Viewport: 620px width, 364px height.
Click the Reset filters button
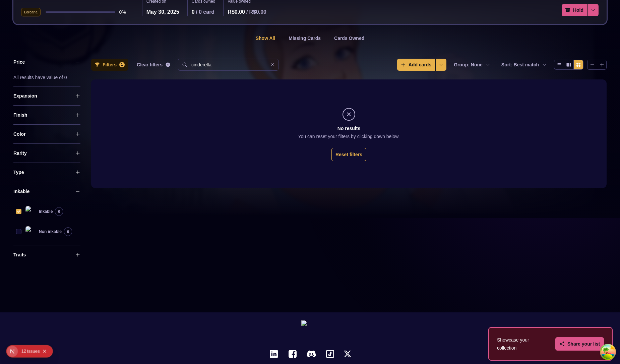coord(349,155)
